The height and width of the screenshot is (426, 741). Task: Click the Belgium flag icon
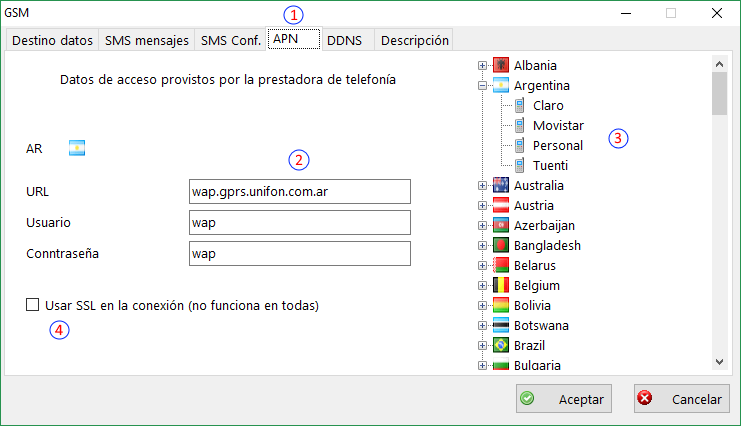[501, 286]
